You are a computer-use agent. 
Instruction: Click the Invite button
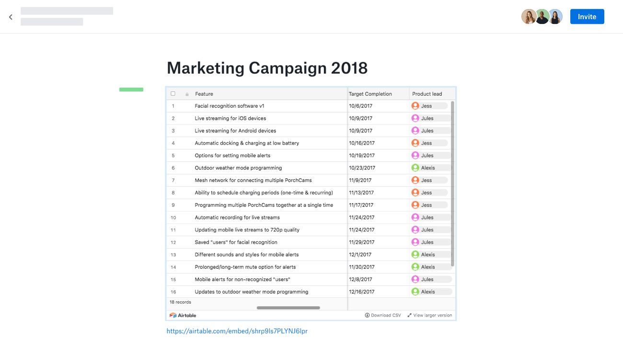click(587, 17)
